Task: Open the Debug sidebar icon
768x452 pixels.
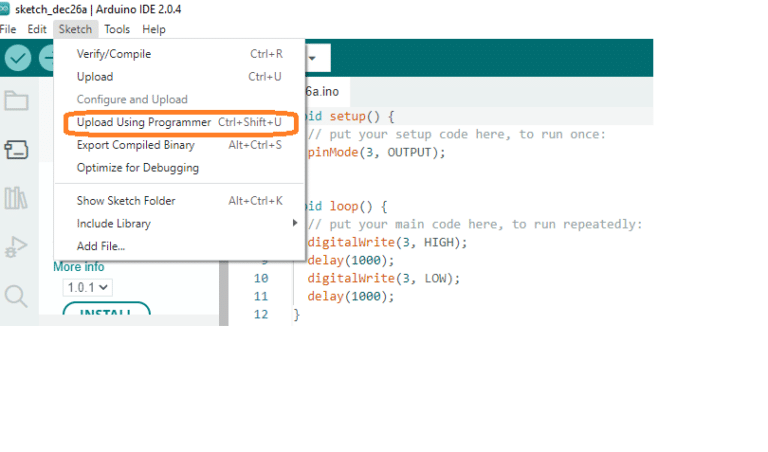Action: point(16,247)
